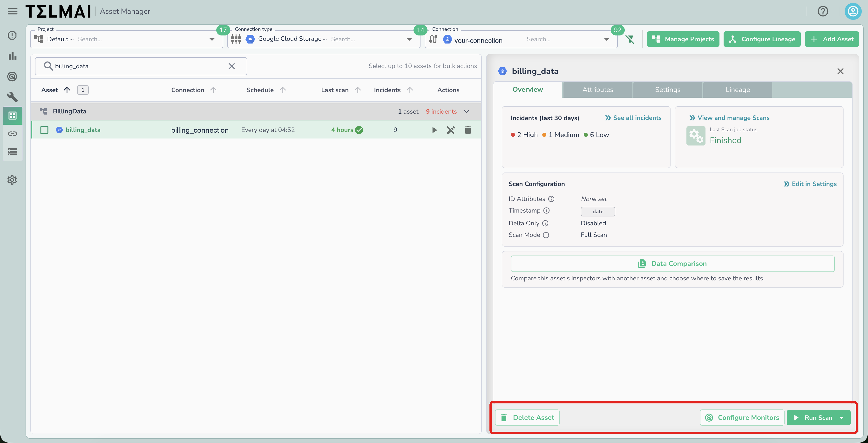Click the Delete Asset button

coord(527,418)
